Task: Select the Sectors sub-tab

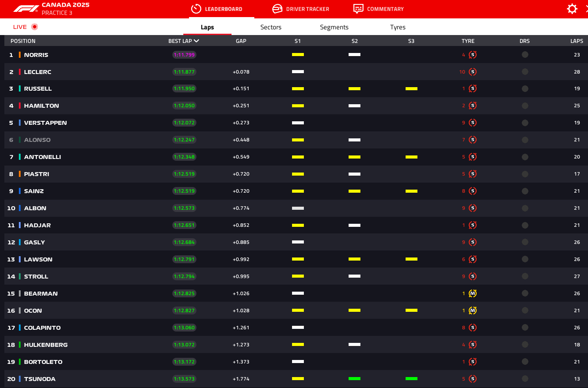Action: pos(271,27)
